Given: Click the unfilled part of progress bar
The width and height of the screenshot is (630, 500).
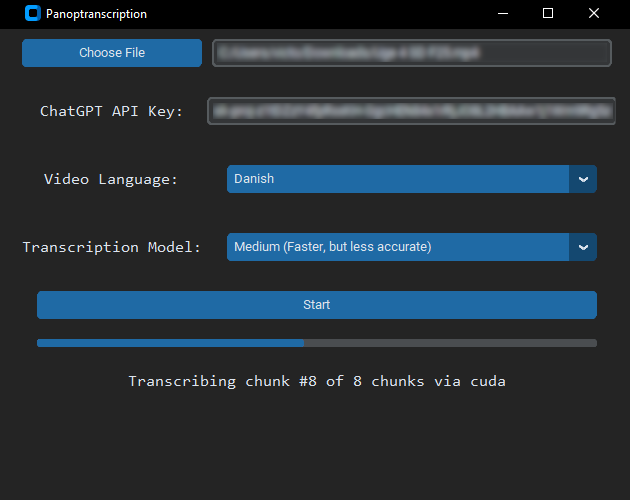Looking at the screenshot, I should coord(450,343).
